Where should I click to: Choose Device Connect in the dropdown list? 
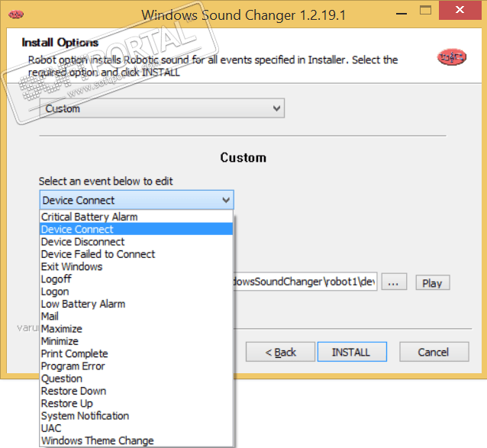(137, 229)
